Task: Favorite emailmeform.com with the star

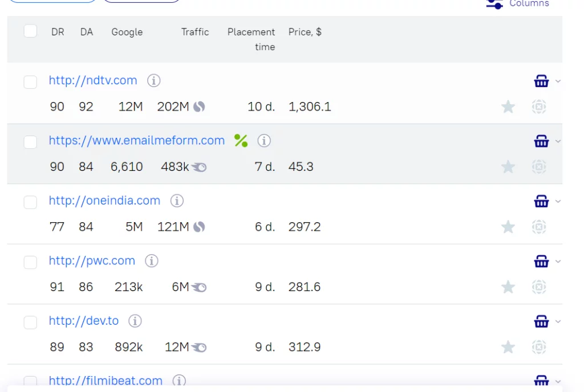Action: (x=508, y=167)
